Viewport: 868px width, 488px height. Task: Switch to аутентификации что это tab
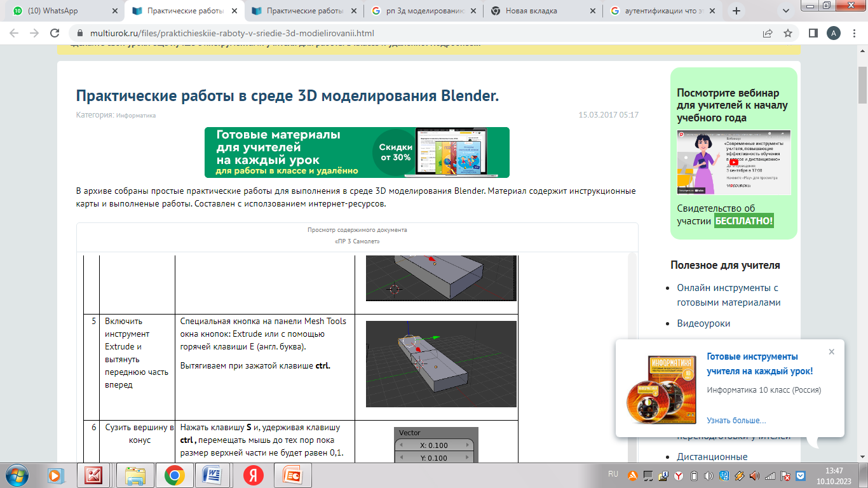coord(662,11)
